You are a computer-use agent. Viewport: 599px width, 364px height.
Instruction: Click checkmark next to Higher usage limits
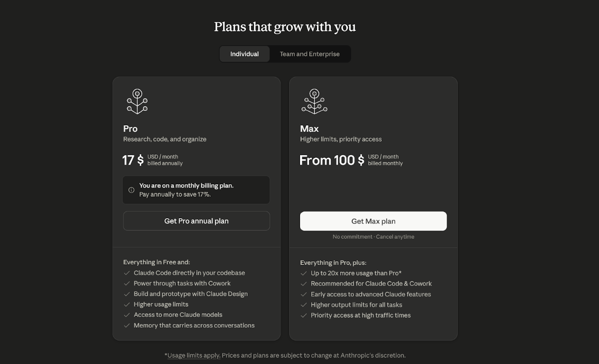click(127, 304)
